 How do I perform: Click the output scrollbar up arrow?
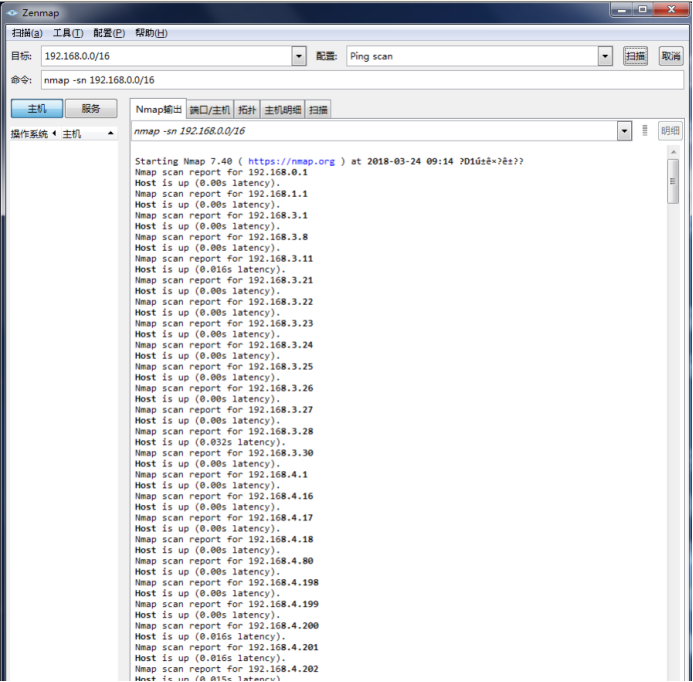click(x=673, y=152)
